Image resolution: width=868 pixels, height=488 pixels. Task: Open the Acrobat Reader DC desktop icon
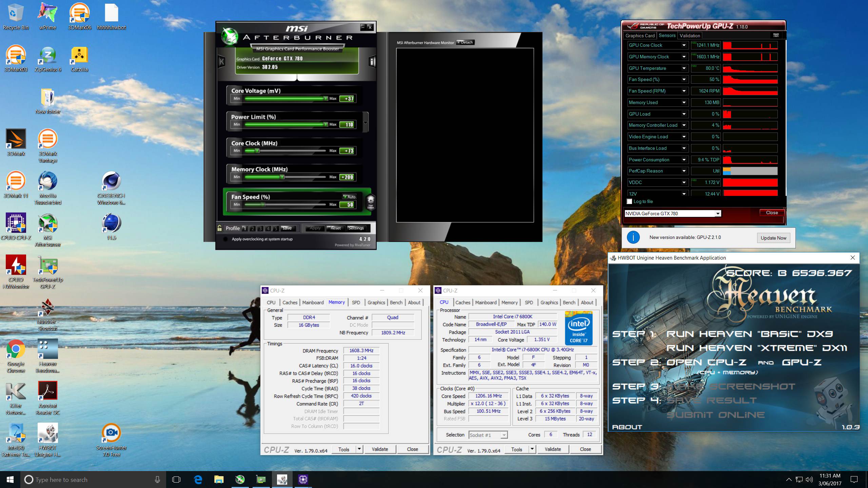click(x=47, y=399)
